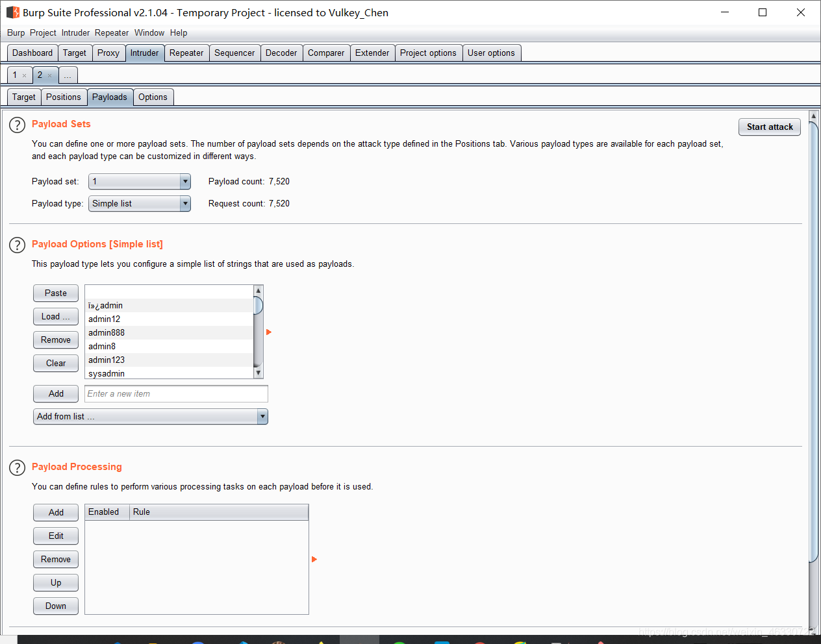The image size is (821, 644).
Task: Click orange arrow beside payload list
Action: [269, 332]
